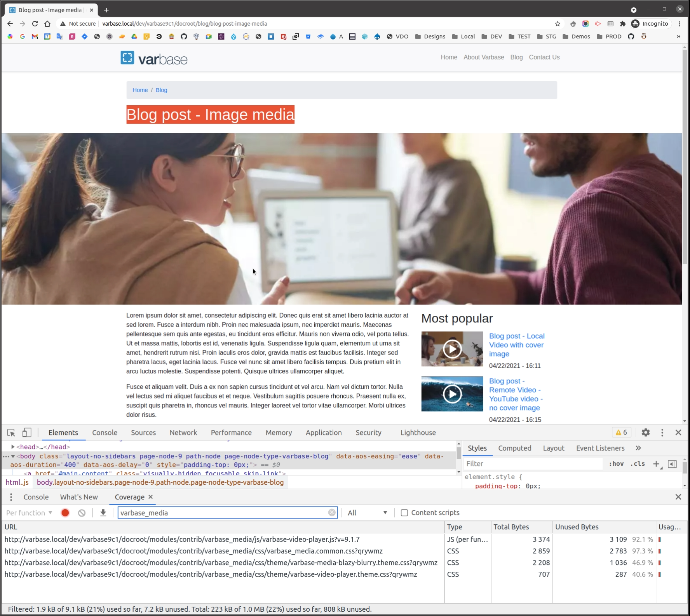
Task: Enable the Content scripts checkbox
Action: pos(404,513)
